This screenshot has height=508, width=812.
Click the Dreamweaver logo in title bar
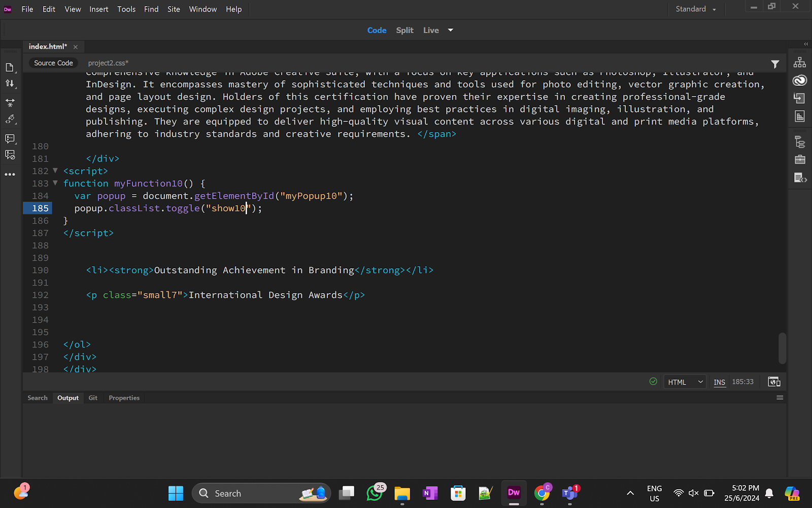click(8, 9)
